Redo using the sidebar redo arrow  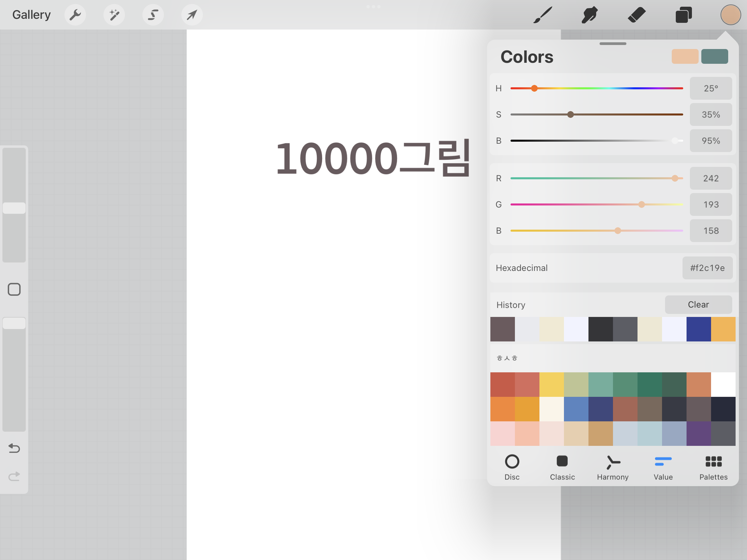coord(14,476)
